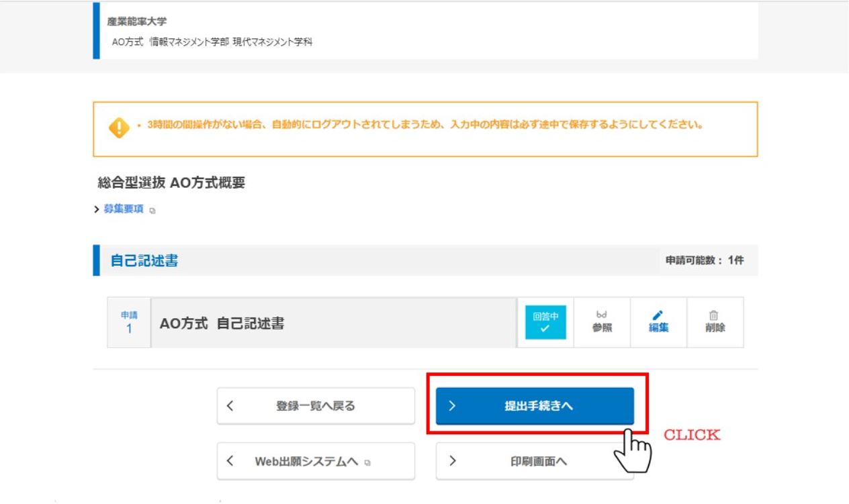
Task: Open the Web出願システムへ button
Action: 316,461
